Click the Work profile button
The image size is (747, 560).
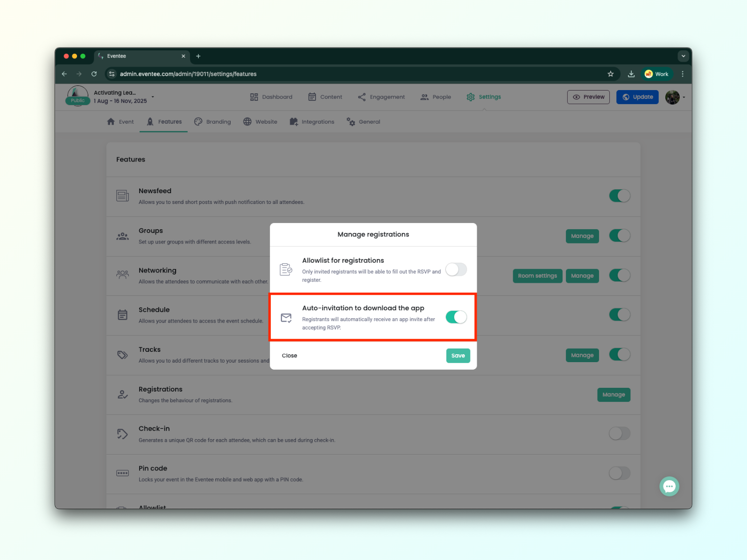[656, 74]
